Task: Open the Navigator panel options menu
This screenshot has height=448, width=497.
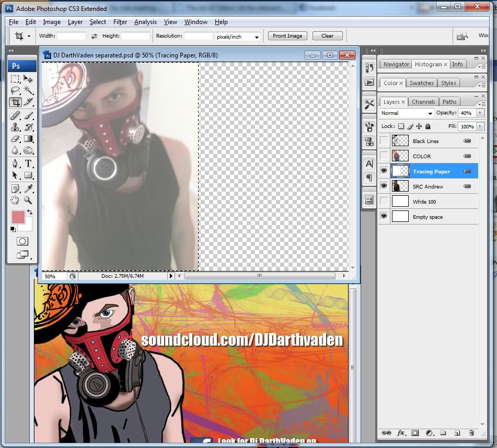Action: (481, 66)
